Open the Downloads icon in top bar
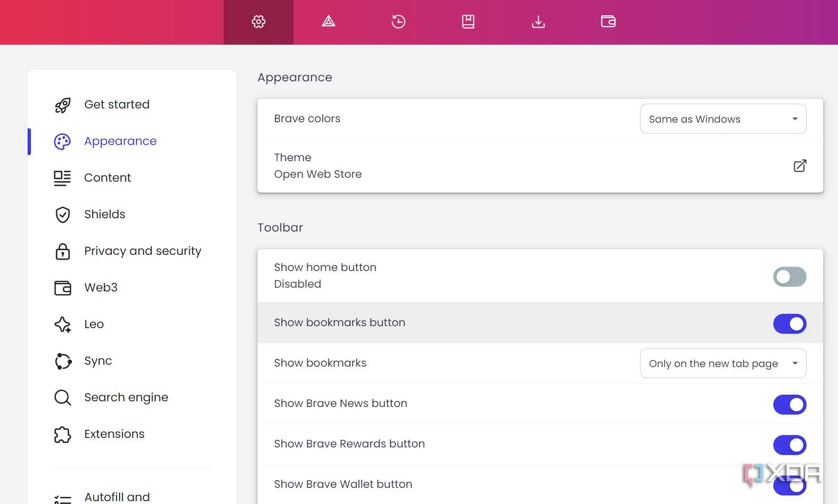Viewport: 838px width, 504px height. click(538, 21)
